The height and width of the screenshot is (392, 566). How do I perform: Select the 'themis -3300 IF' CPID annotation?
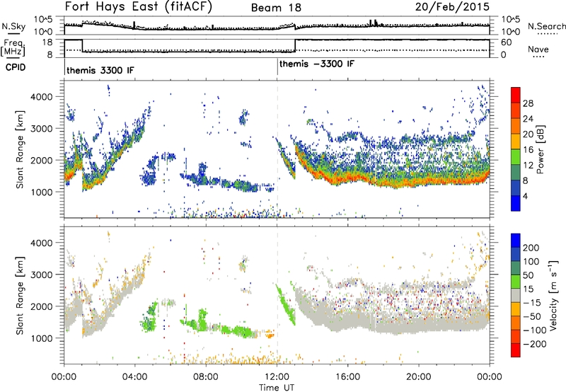click(317, 64)
